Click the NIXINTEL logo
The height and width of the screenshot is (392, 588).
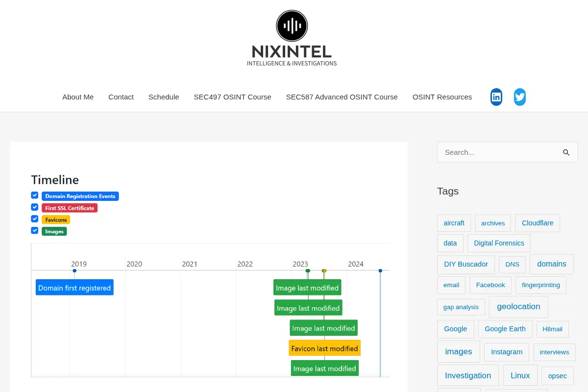[292, 38]
